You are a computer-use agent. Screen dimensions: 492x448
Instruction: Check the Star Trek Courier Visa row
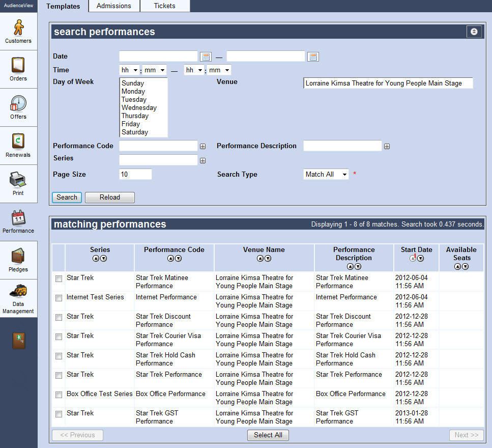(x=59, y=337)
